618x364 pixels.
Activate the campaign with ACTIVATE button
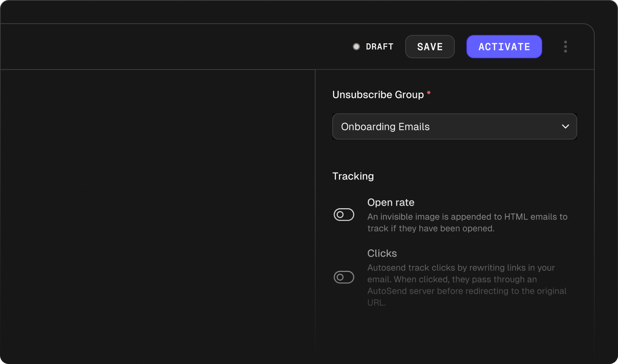click(504, 47)
